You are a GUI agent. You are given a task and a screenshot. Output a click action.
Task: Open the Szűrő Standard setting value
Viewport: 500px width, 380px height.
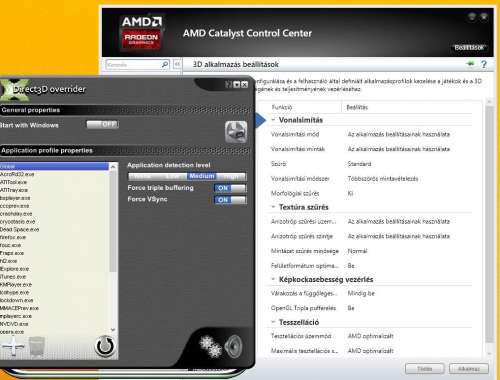pos(359,164)
